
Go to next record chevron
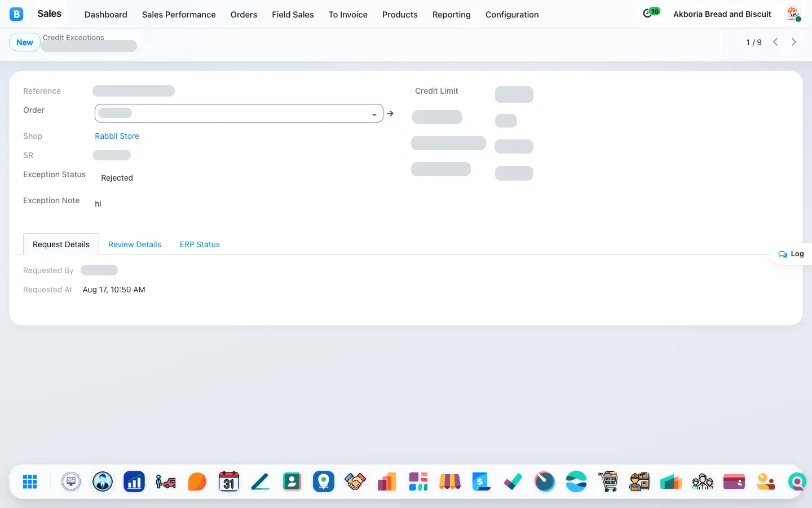794,42
